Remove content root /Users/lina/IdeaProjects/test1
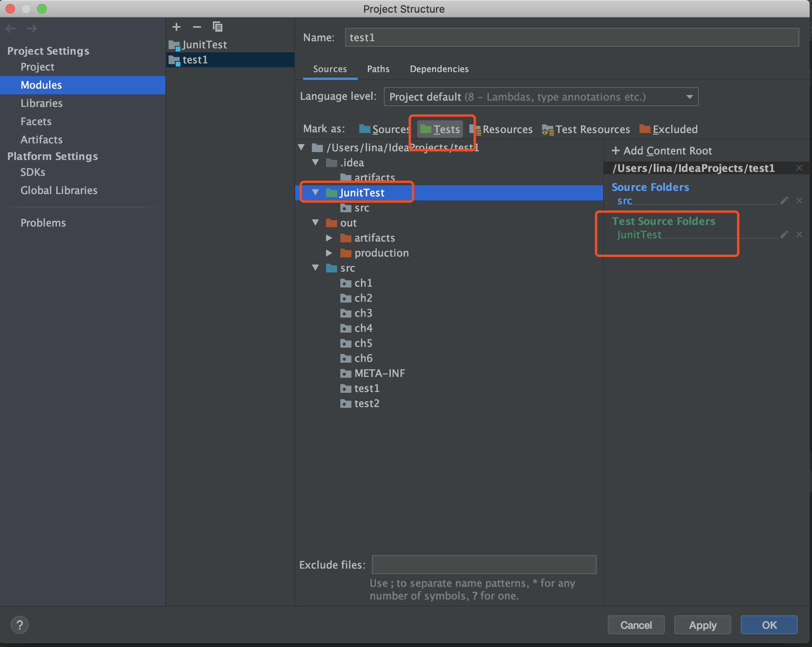This screenshot has width=812, height=647. click(799, 168)
